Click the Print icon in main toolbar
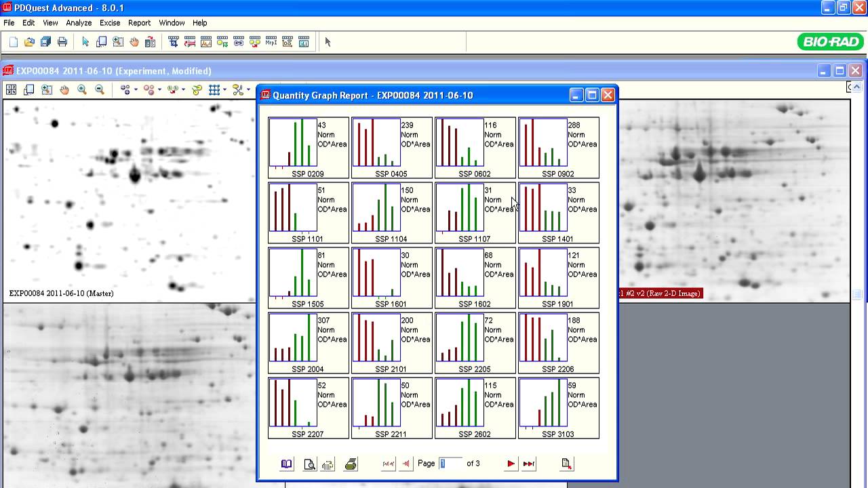Viewport: 868px width, 488px height. 62,42
